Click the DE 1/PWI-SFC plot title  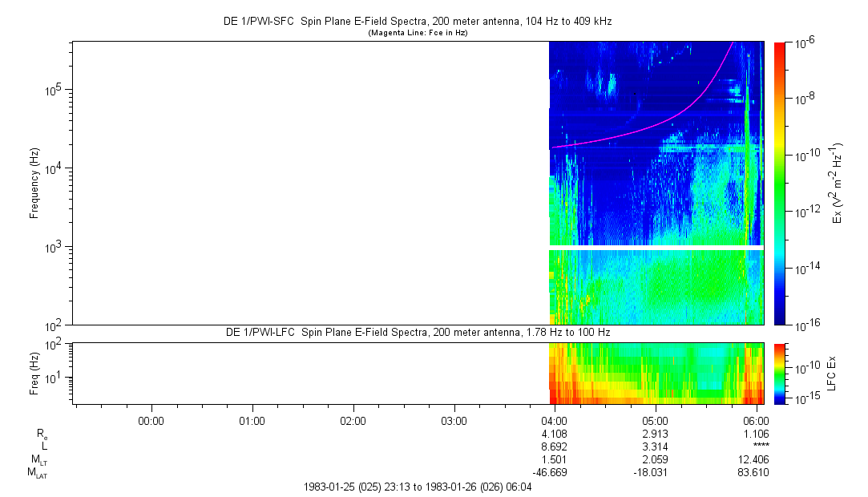pyautogui.click(x=417, y=22)
